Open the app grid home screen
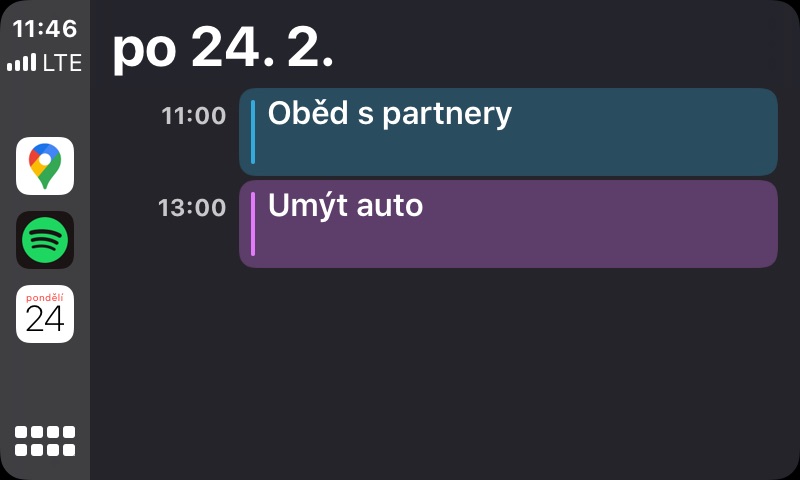The image size is (800, 480). coord(45,441)
